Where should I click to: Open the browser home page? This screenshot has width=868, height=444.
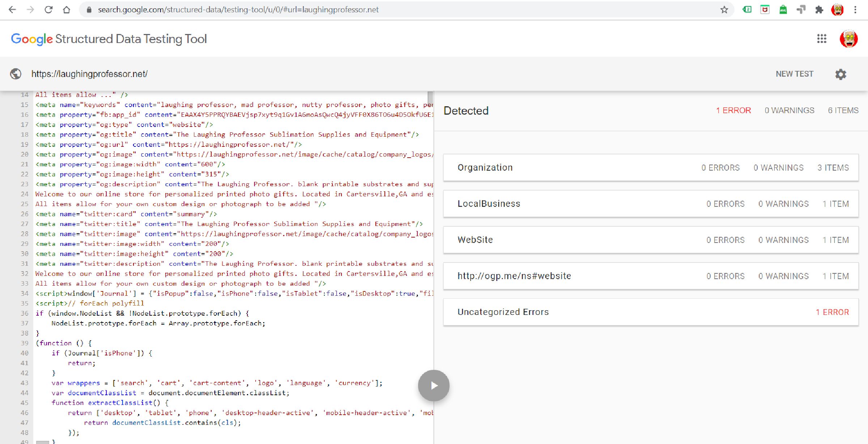67,10
